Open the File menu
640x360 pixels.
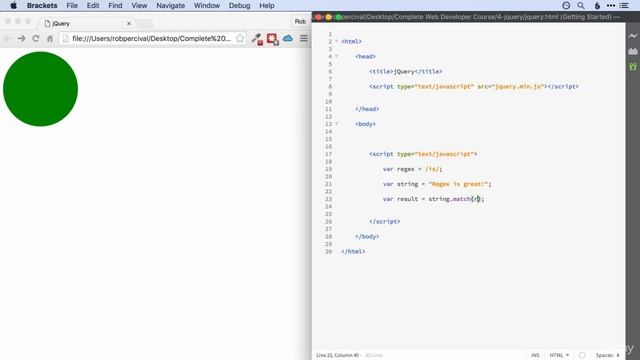click(72, 6)
